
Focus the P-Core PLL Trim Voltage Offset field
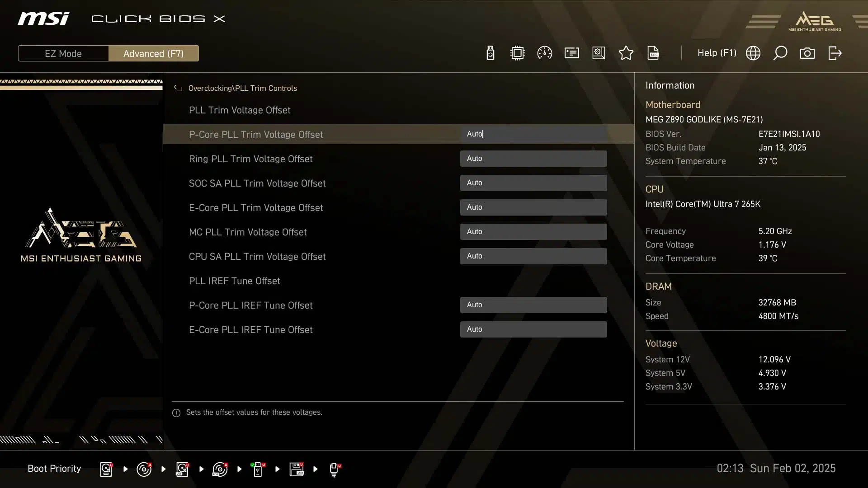(533, 134)
